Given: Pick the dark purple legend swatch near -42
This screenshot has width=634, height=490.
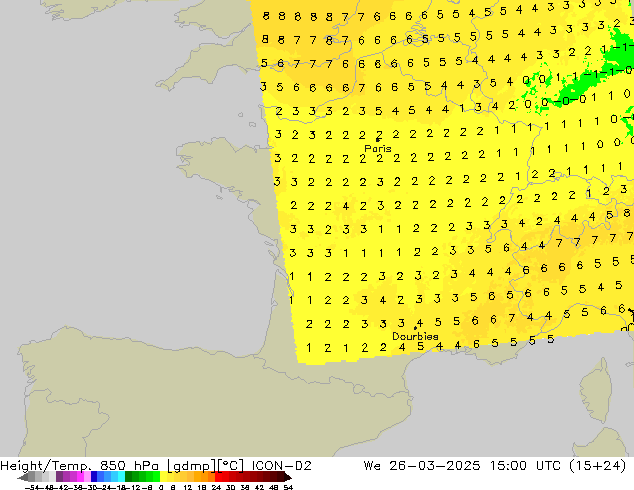Looking at the screenshot, I should 59,477.
